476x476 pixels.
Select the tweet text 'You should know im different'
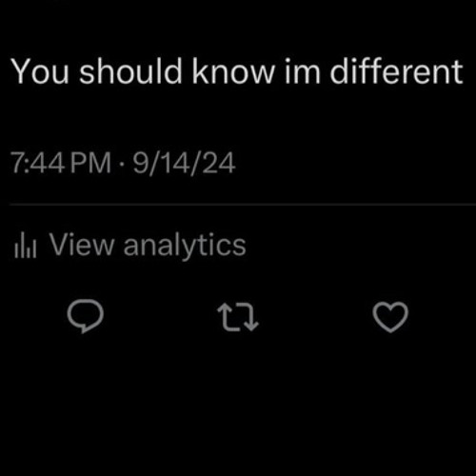[x=237, y=71]
